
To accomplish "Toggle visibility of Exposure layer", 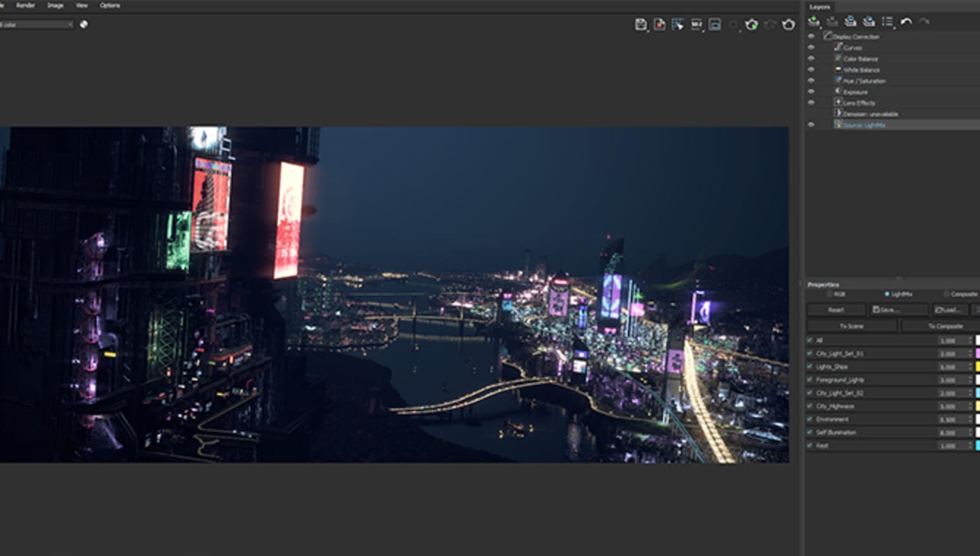I will (810, 92).
